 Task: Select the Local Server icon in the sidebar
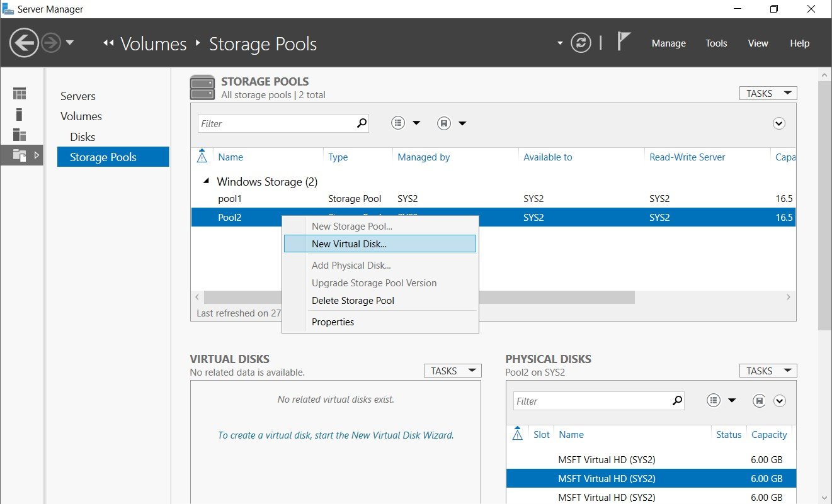pyautogui.click(x=20, y=114)
